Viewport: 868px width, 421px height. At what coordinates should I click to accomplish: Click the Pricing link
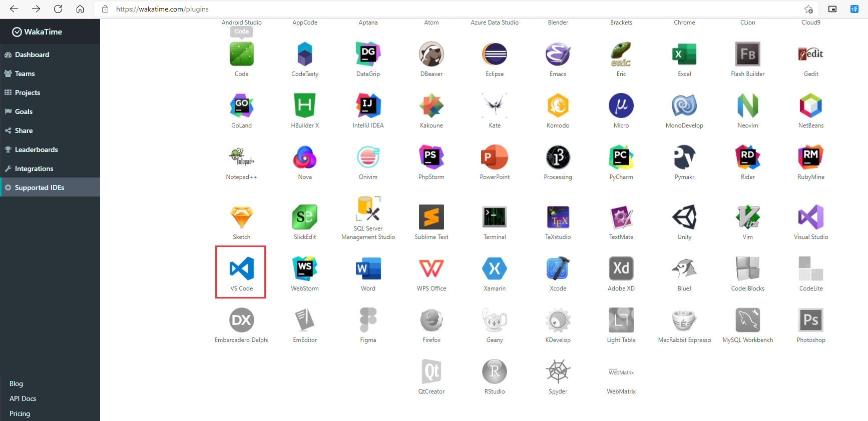pos(20,413)
